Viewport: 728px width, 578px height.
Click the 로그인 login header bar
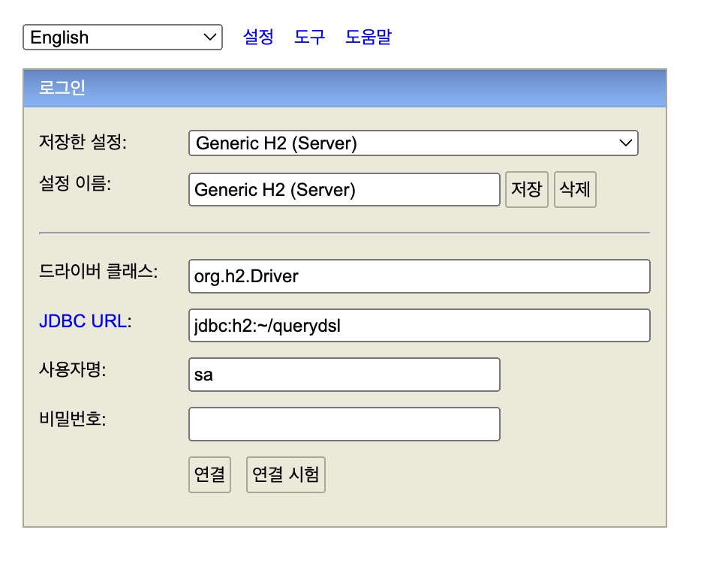[x=345, y=88]
